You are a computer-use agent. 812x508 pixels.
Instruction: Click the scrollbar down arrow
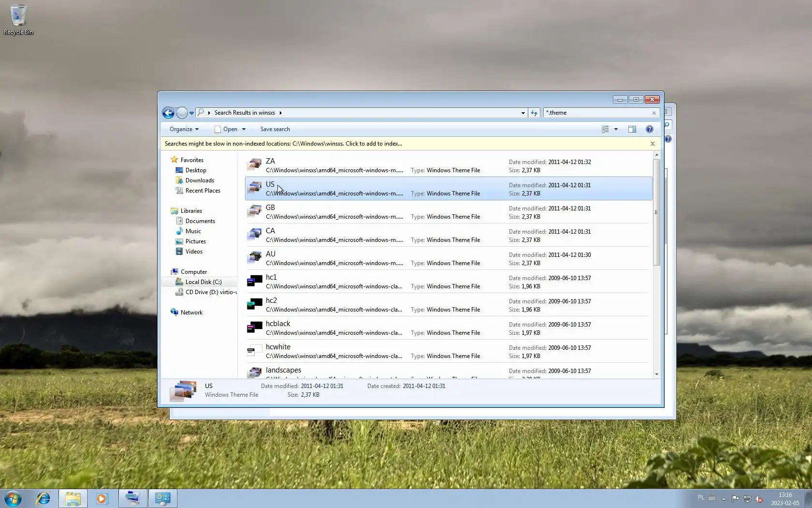pyautogui.click(x=656, y=374)
